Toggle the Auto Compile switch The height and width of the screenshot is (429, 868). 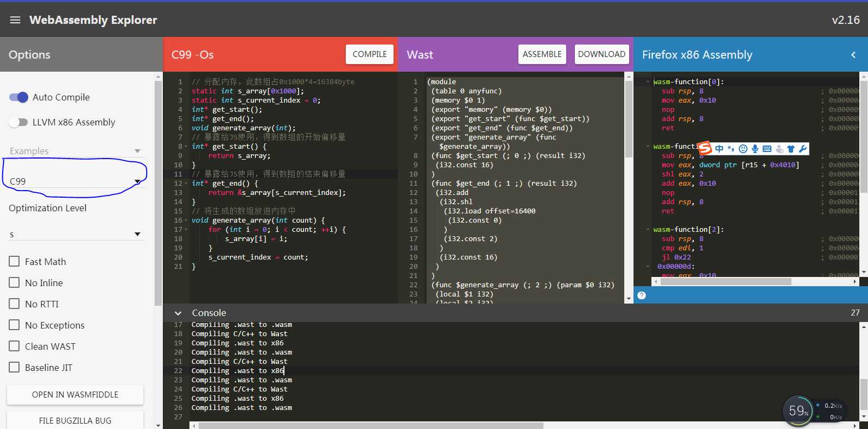[18, 97]
